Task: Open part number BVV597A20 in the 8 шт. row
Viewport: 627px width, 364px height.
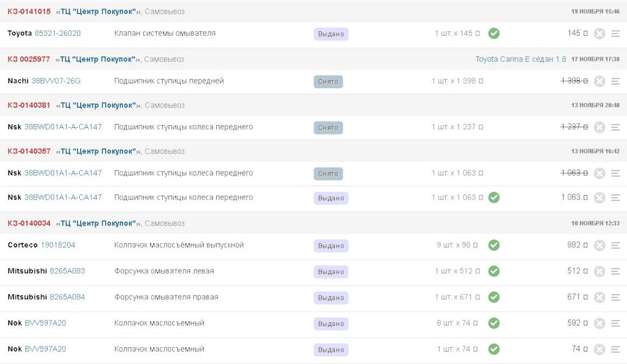Action: click(46, 323)
